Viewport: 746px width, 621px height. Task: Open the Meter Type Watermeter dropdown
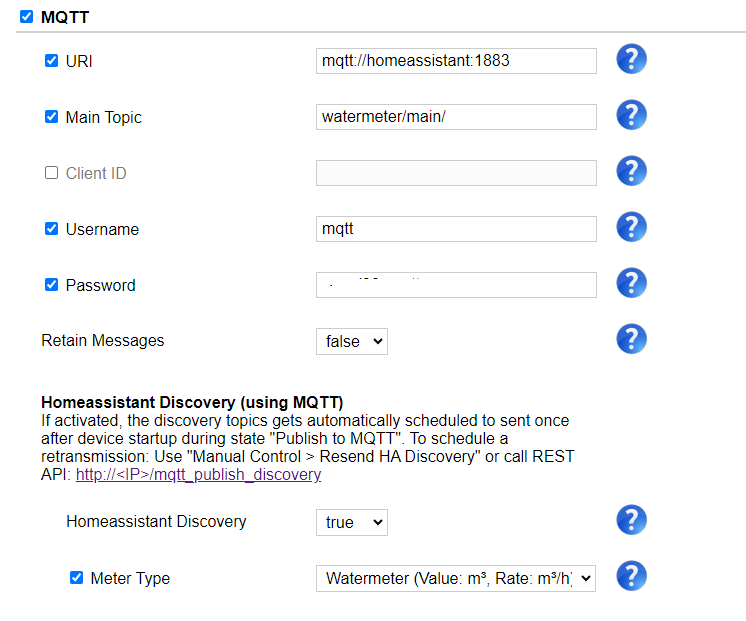pos(456,578)
